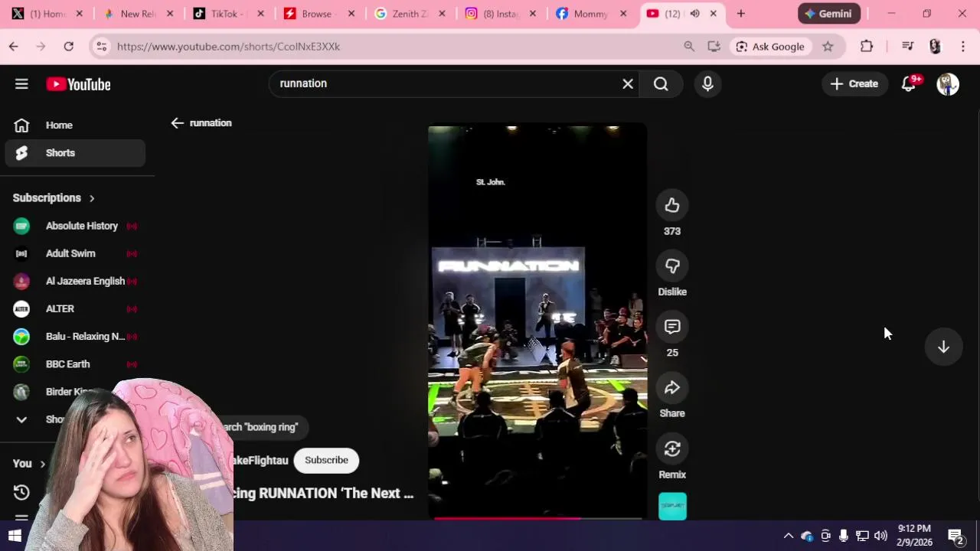Go to the next short arrow

click(943, 347)
